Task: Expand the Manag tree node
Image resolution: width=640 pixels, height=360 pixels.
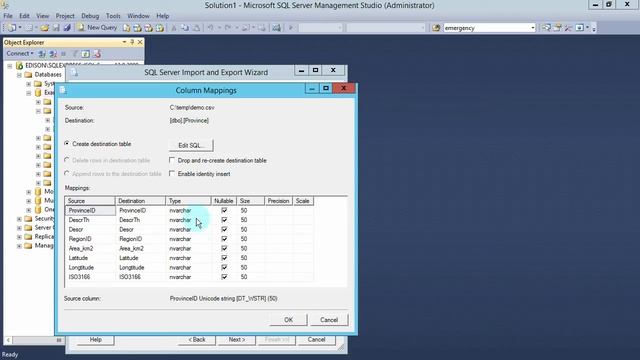Action: pos(19,246)
